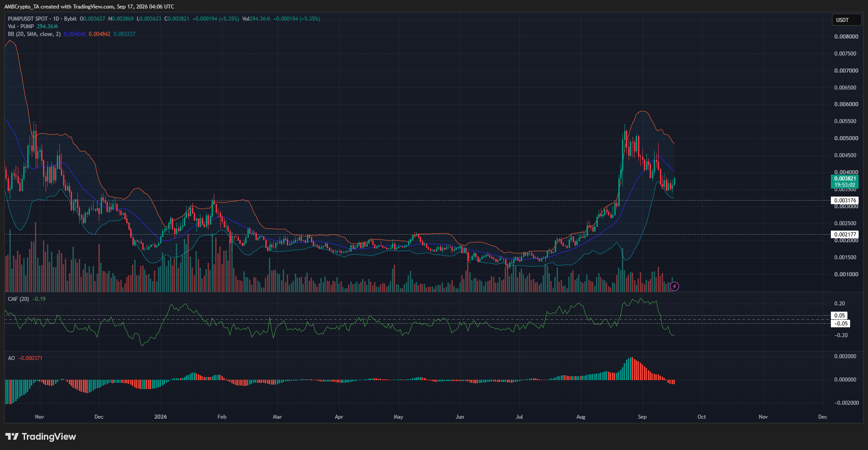The height and width of the screenshot is (450, 868).
Task: Click the TradingView wordmark link
Action: coord(49,437)
